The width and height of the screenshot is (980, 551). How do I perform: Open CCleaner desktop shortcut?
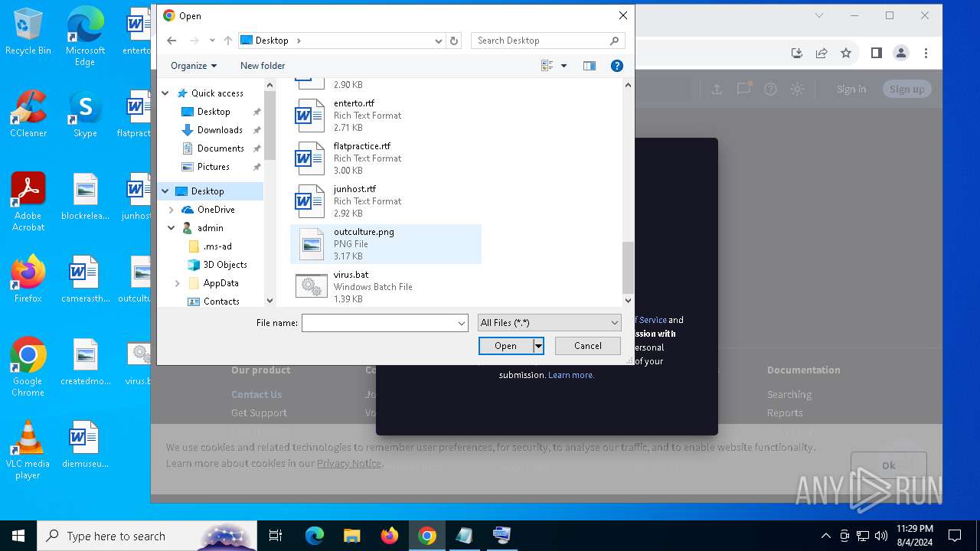point(28,114)
